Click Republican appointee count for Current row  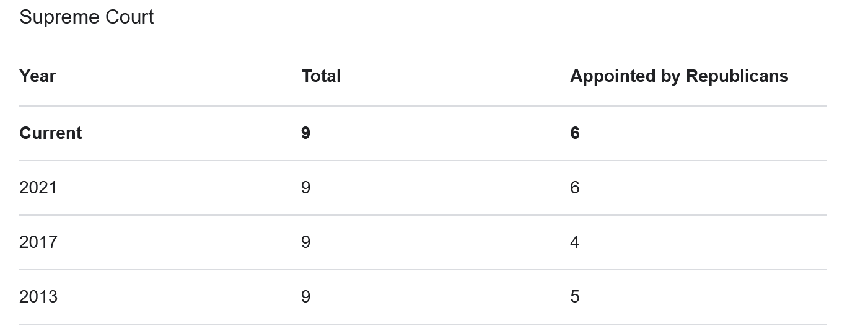(x=575, y=133)
